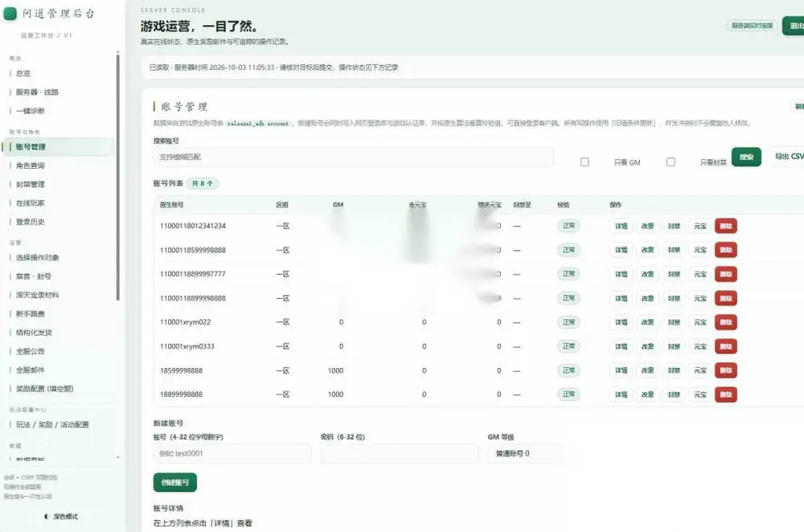Open 元宝 for account 110001xrym0333
This screenshot has width=804, height=532.
(700, 346)
